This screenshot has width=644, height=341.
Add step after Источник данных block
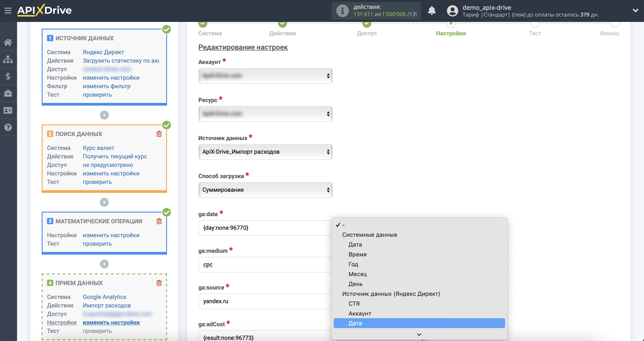(x=104, y=115)
